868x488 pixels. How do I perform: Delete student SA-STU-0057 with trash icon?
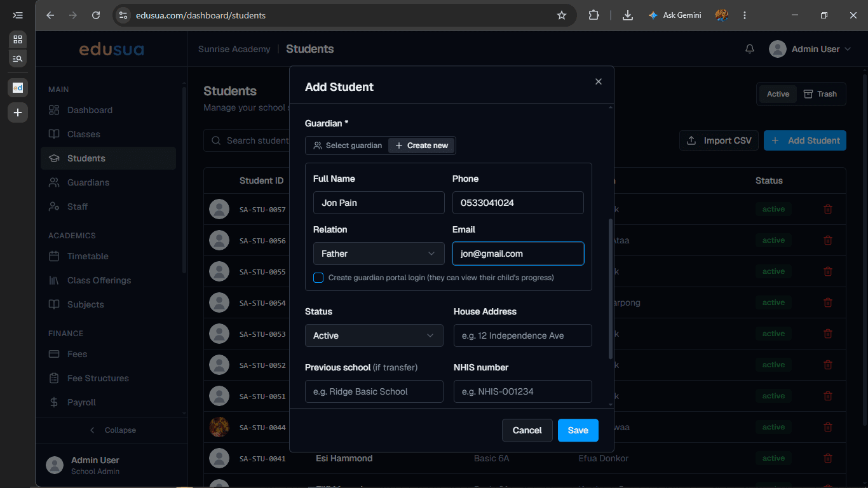pos(828,209)
